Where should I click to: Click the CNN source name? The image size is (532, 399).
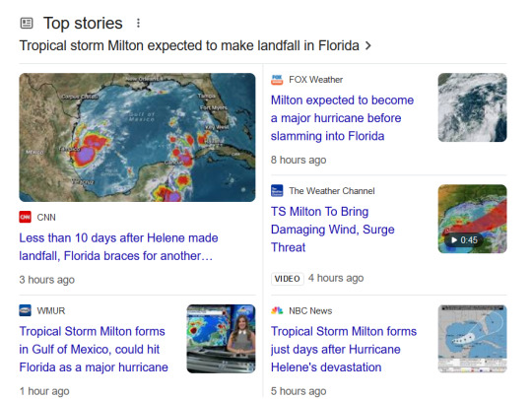pos(46,217)
